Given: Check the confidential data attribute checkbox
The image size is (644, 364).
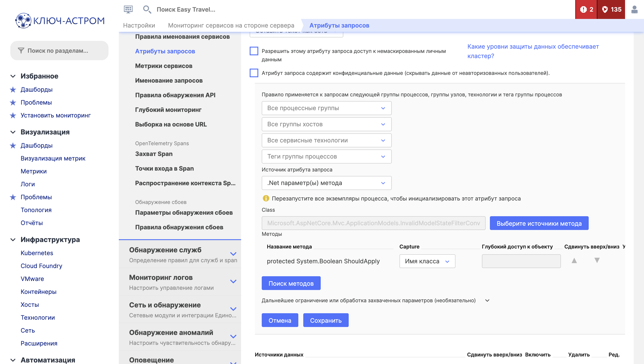Looking at the screenshot, I should pos(254,73).
